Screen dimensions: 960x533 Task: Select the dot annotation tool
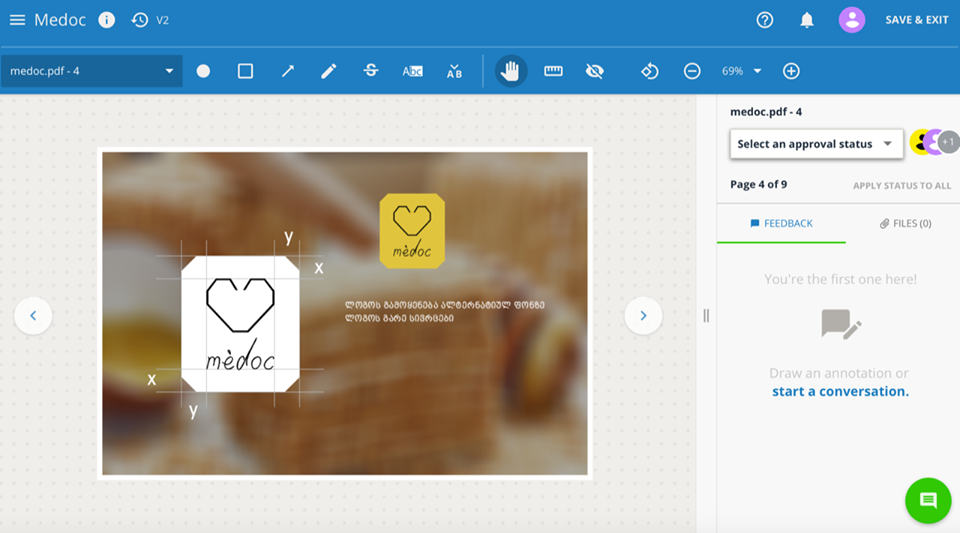tap(203, 71)
